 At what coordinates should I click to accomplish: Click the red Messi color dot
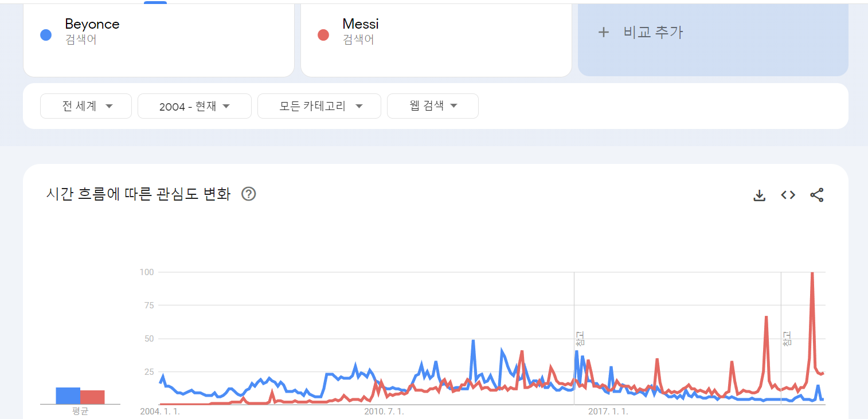323,35
